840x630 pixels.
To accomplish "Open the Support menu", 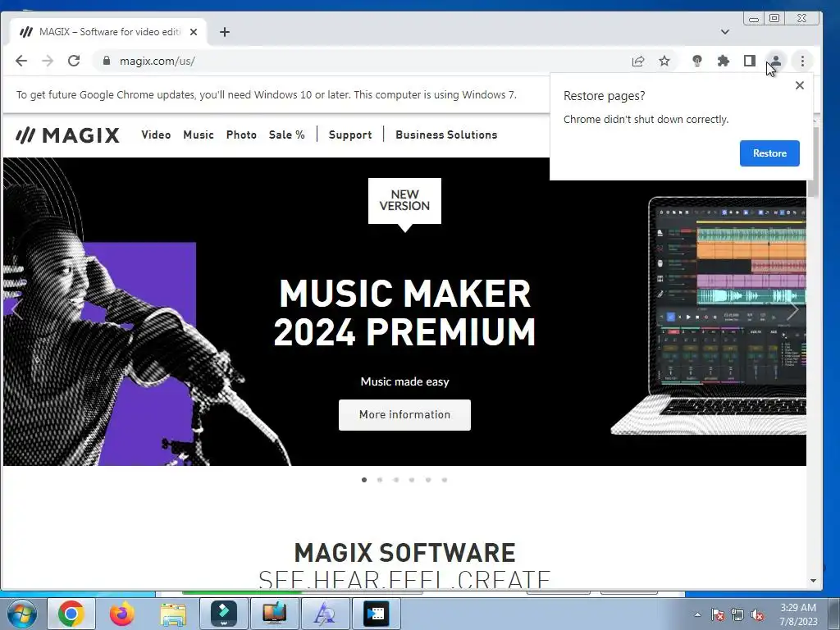I will (x=349, y=135).
